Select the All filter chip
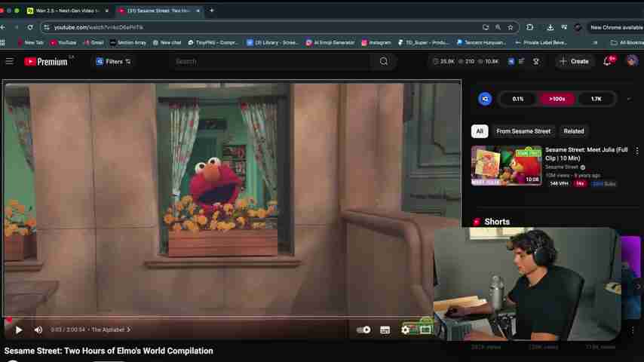The width and height of the screenshot is (644, 362). (480, 131)
